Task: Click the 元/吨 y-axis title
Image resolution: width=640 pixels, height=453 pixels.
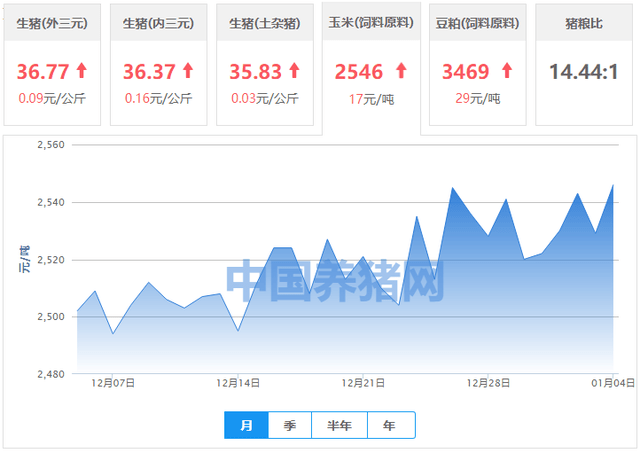Action: tap(24, 260)
